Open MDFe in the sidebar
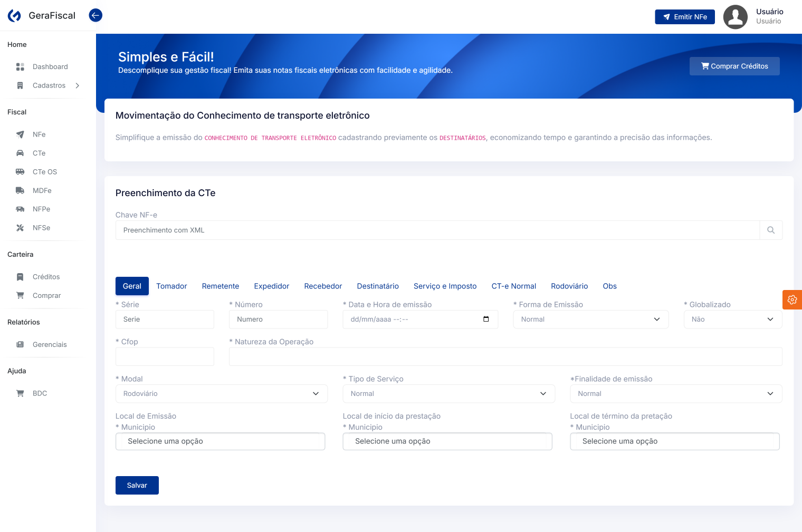Image resolution: width=802 pixels, height=532 pixels. tap(42, 190)
